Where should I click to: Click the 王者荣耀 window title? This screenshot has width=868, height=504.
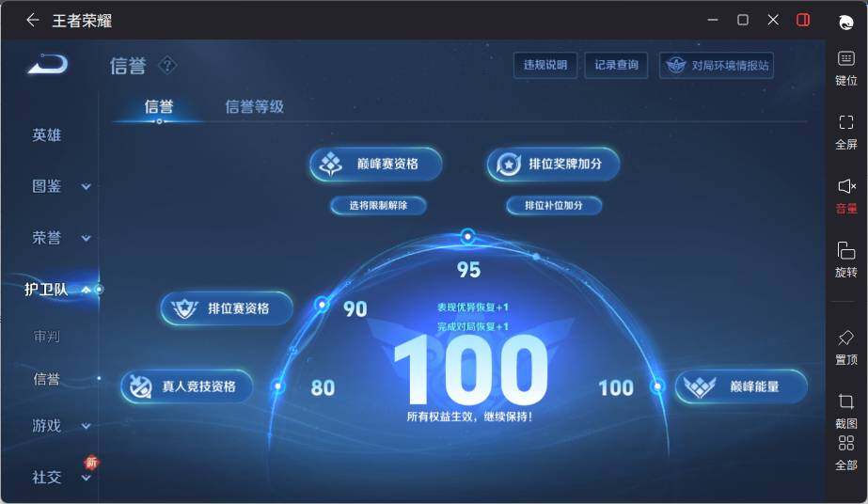(x=82, y=21)
